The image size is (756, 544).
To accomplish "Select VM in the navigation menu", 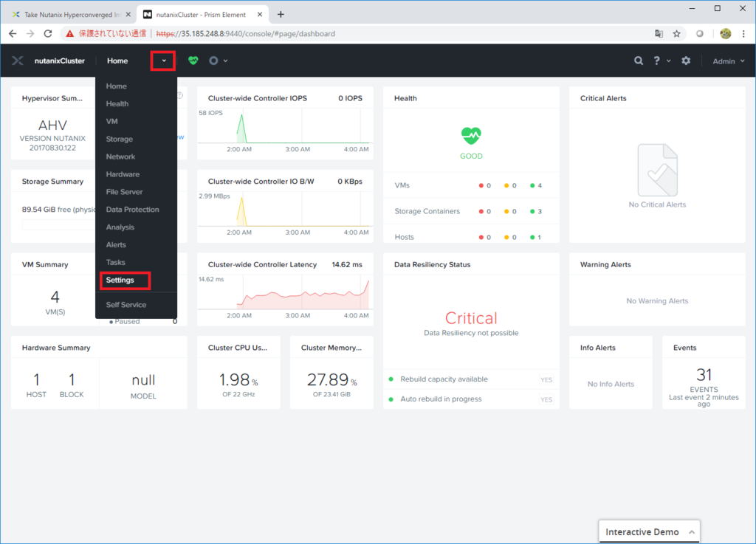I will coord(112,122).
